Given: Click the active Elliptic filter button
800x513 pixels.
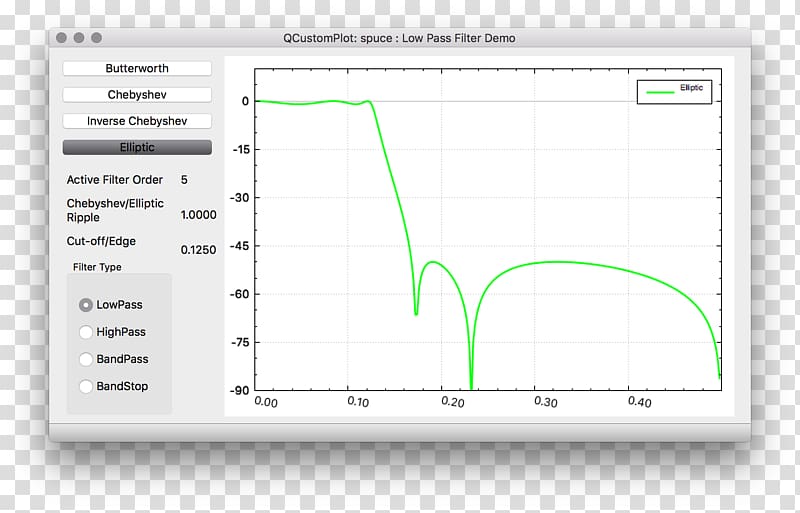Looking at the screenshot, I should [137, 147].
